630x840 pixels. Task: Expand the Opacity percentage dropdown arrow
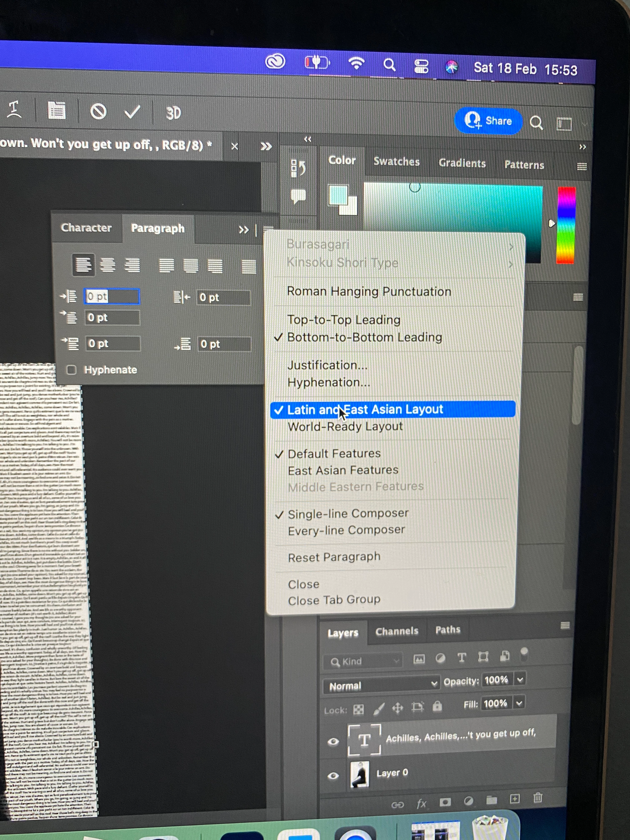(x=520, y=679)
